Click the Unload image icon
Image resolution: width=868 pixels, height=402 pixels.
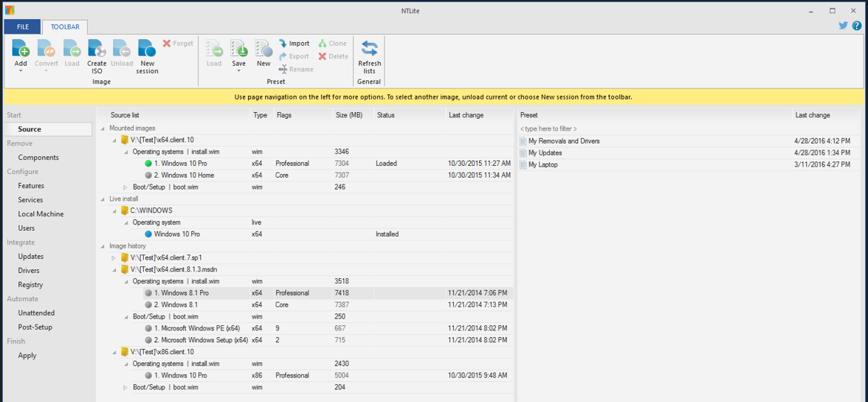[122, 48]
